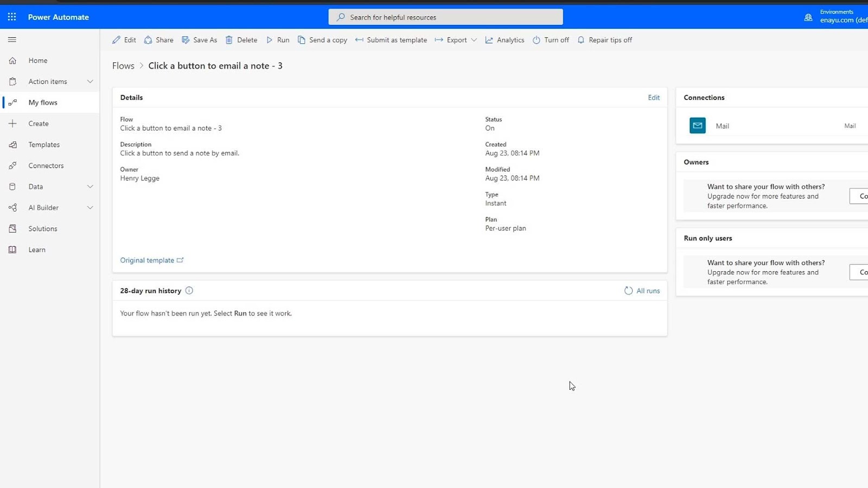Click Edit link in Details panel
This screenshot has width=868, height=488.
pyautogui.click(x=654, y=98)
